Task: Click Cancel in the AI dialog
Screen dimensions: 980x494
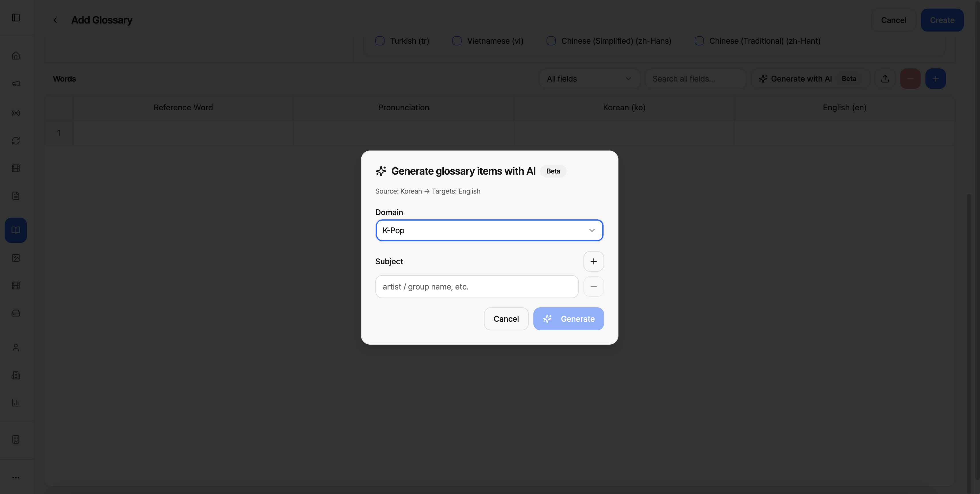Action: point(506,319)
